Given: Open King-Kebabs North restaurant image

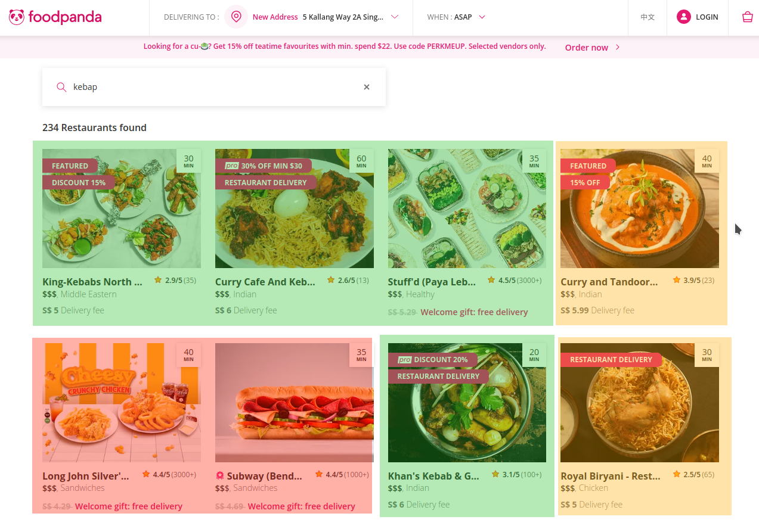Looking at the screenshot, I should (x=122, y=209).
